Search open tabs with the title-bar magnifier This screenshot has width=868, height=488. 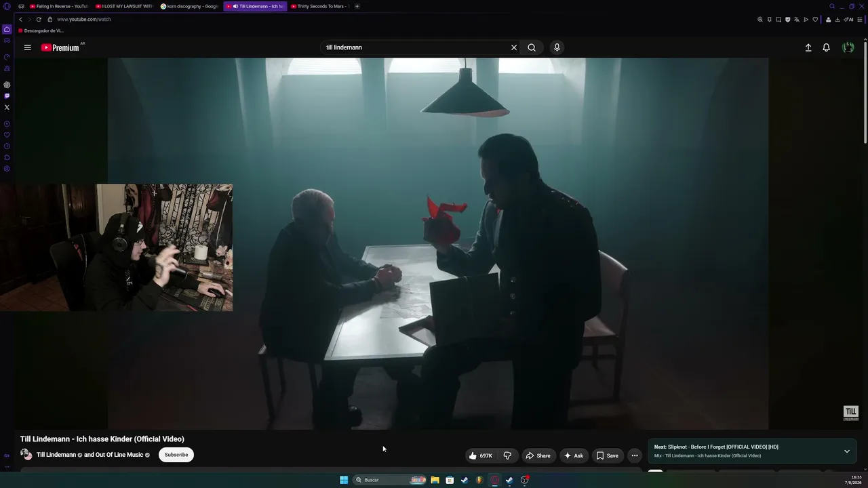point(832,6)
